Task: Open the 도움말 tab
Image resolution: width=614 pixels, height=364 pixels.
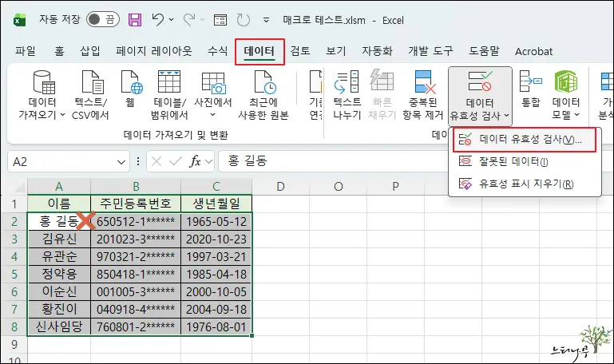Action: click(x=485, y=51)
